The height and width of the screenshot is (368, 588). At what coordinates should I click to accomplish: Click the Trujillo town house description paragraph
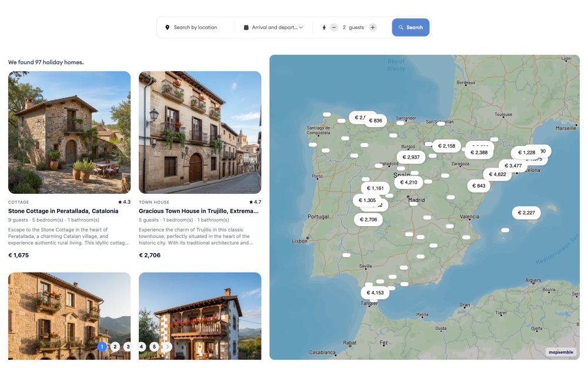pos(195,236)
